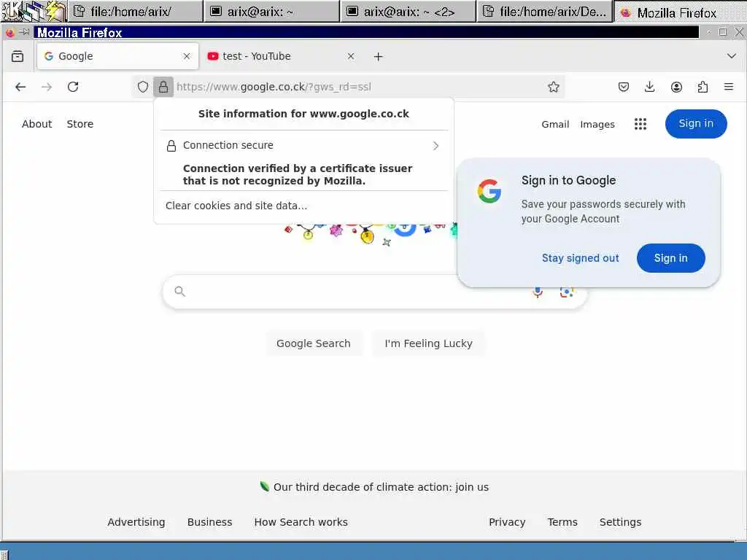Click the URL address bar text
The height and width of the screenshot is (560, 747).
point(274,87)
